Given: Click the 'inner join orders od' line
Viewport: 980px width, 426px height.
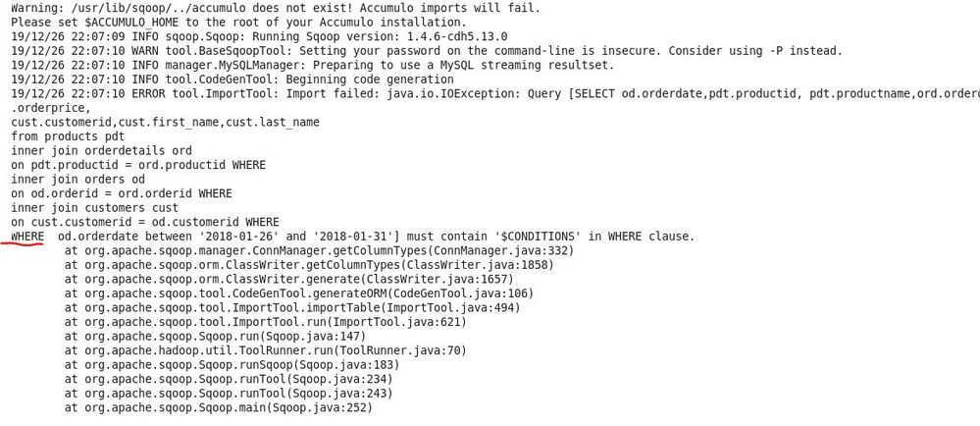Looking at the screenshot, I should tap(78, 180).
